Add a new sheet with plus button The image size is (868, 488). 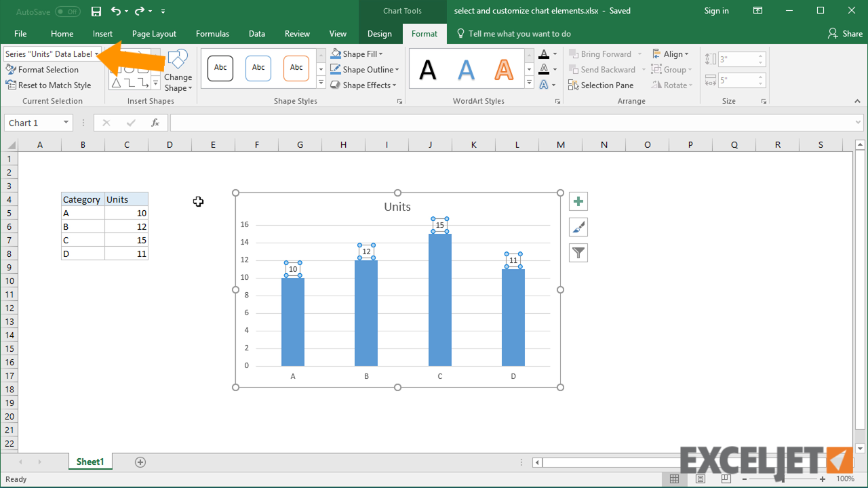pos(140,462)
